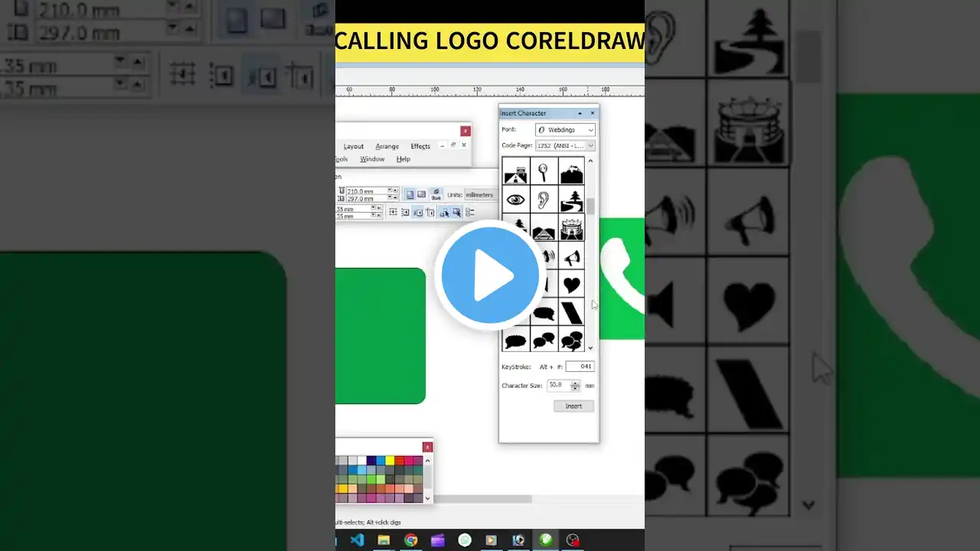Select the mountain symbol character
Viewport: 980px width, 551px height.
coord(571,172)
